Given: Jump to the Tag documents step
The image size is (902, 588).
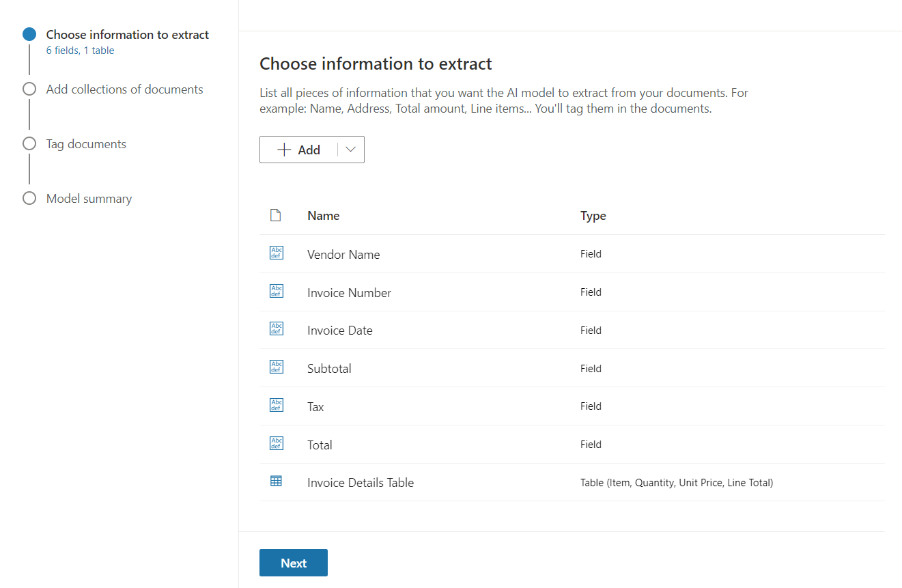Looking at the screenshot, I should coord(86,144).
